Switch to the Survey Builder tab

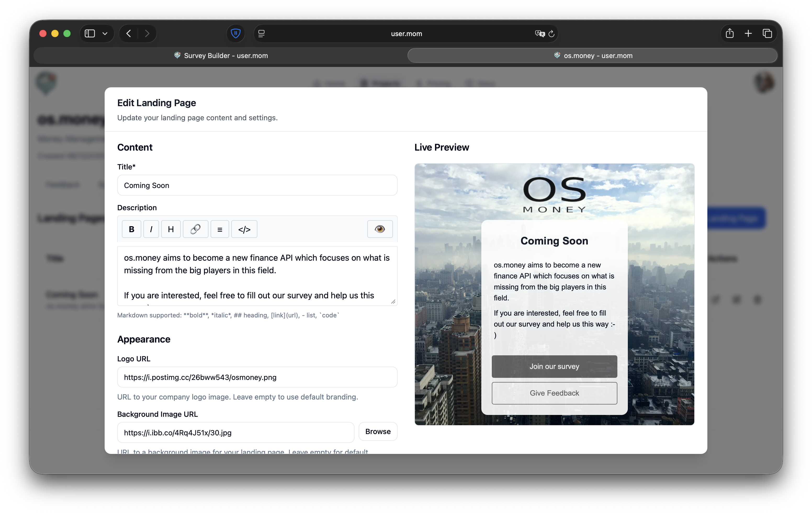pos(221,56)
